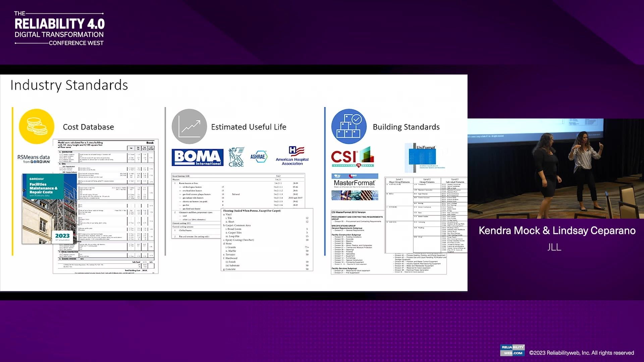Click the gray Estimated Useful Life chart icon
644x362 pixels.
coord(189,126)
